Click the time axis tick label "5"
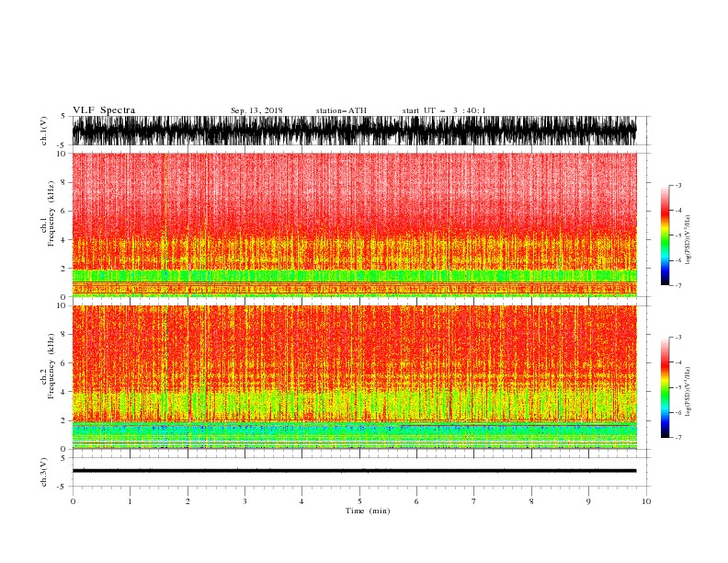The height and width of the screenshot is (563, 728). click(359, 501)
